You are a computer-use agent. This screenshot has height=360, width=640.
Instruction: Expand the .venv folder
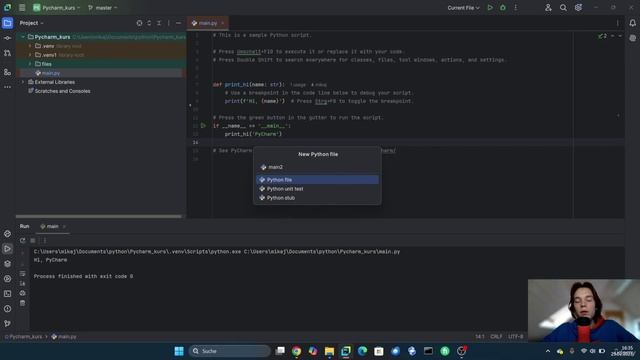(x=30, y=46)
